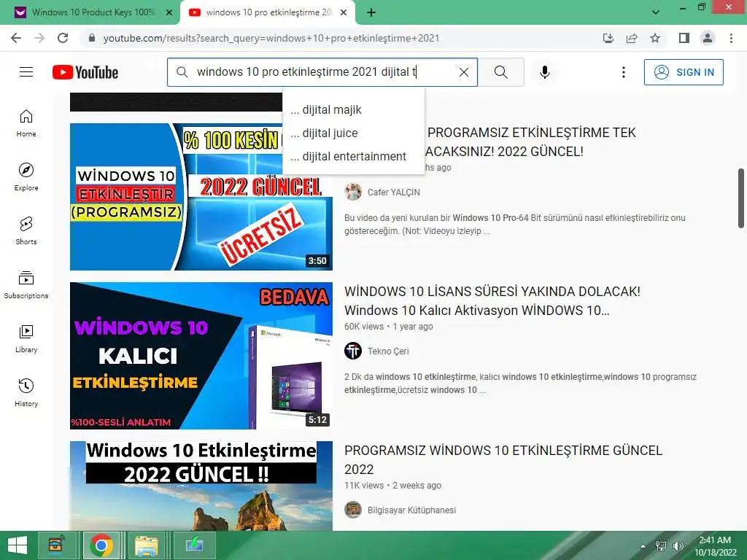This screenshot has height=560, width=747.
Task: Click the YouTube logo
Action: click(85, 72)
